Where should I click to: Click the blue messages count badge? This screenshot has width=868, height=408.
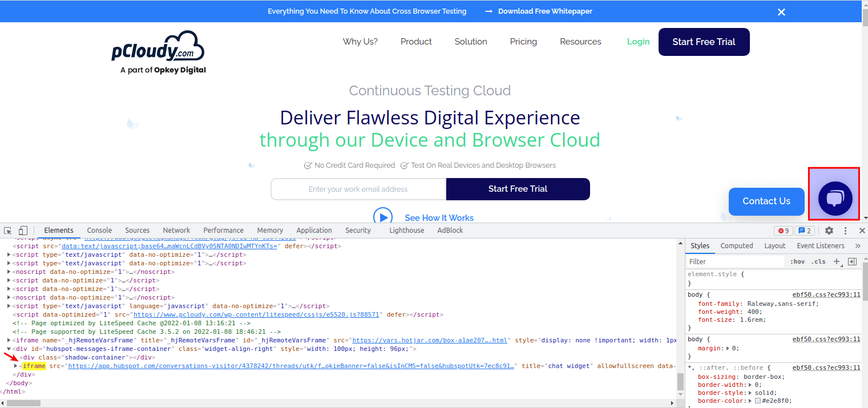pyautogui.click(x=805, y=231)
